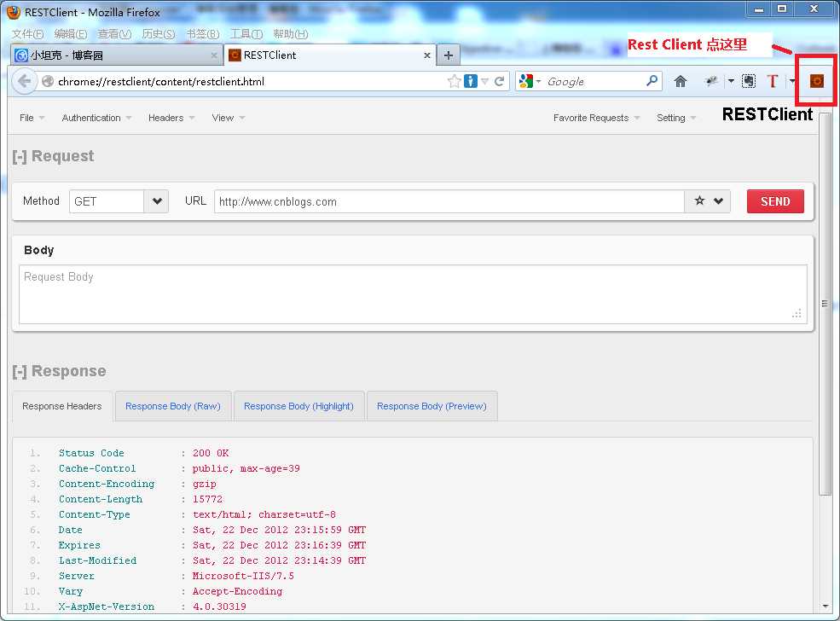Click the request URL input field
Image resolution: width=840 pixels, height=621 pixels.
[x=449, y=201]
